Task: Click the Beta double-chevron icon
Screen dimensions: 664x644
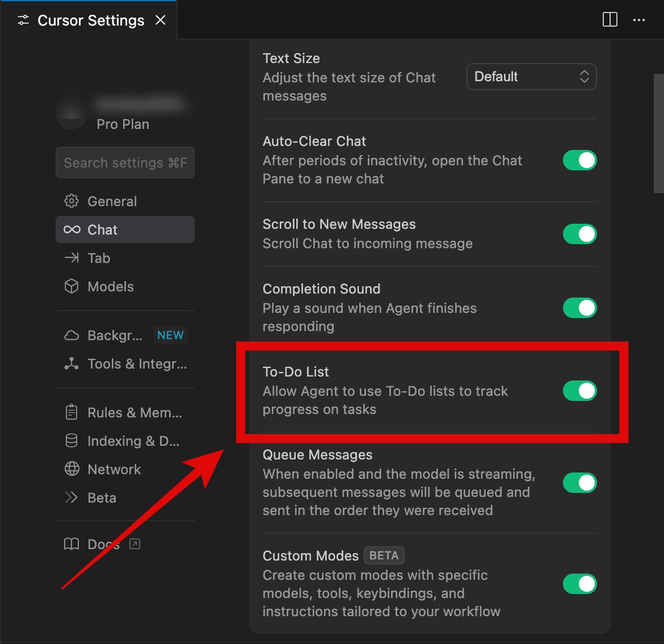Action: pos(71,497)
